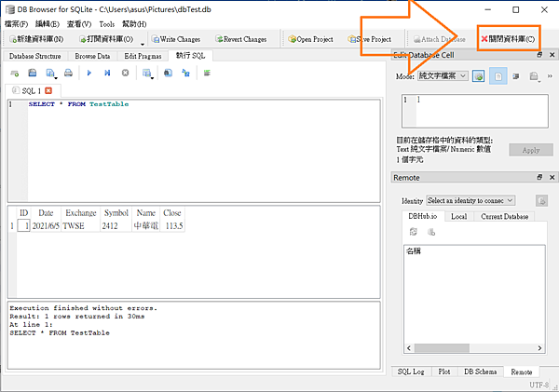559x392 pixels.
Task: Click the open SQL file icon
Action: coord(32,73)
